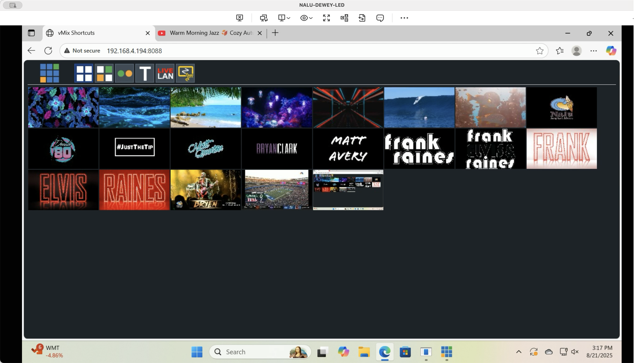Select the BryanClark thumbnail
This screenshot has height=363, width=644.
pos(277,149)
